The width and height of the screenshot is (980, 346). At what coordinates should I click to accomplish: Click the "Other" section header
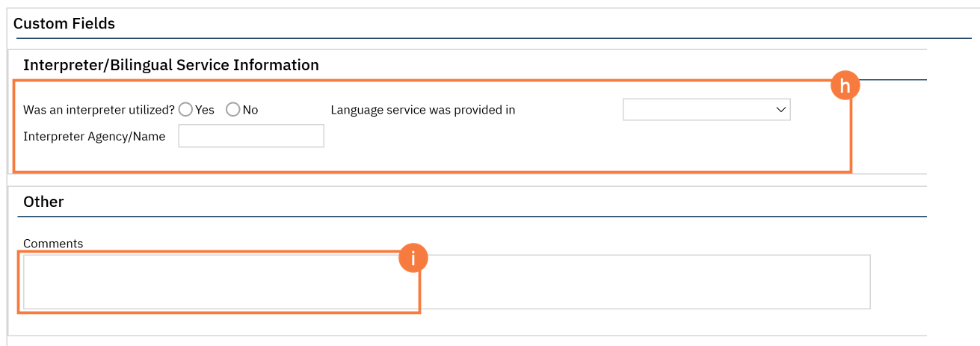click(43, 202)
